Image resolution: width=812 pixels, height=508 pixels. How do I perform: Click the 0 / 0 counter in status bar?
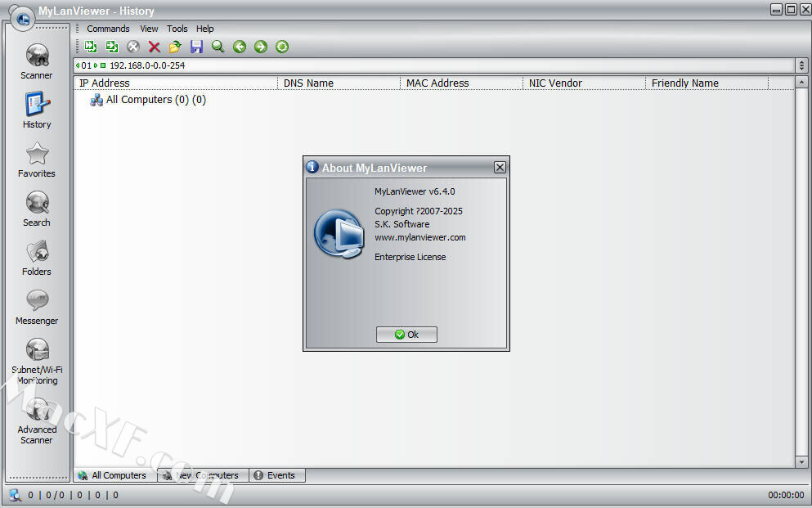[56, 495]
